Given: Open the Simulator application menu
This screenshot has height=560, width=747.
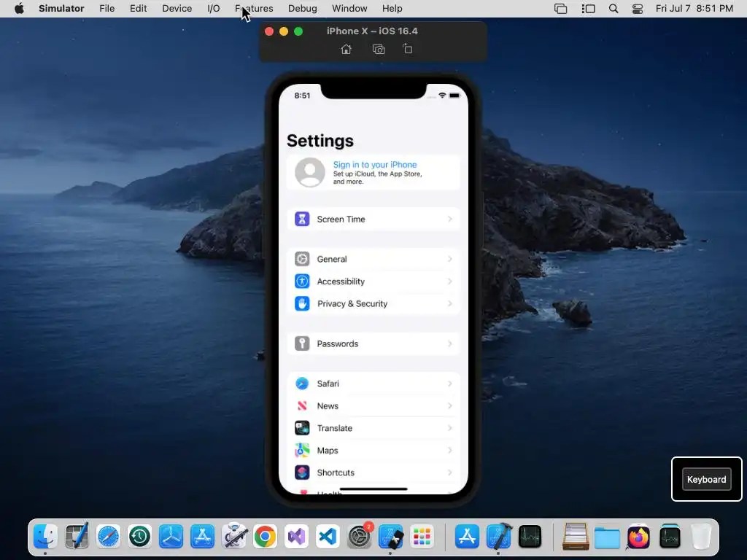Looking at the screenshot, I should tap(61, 9).
